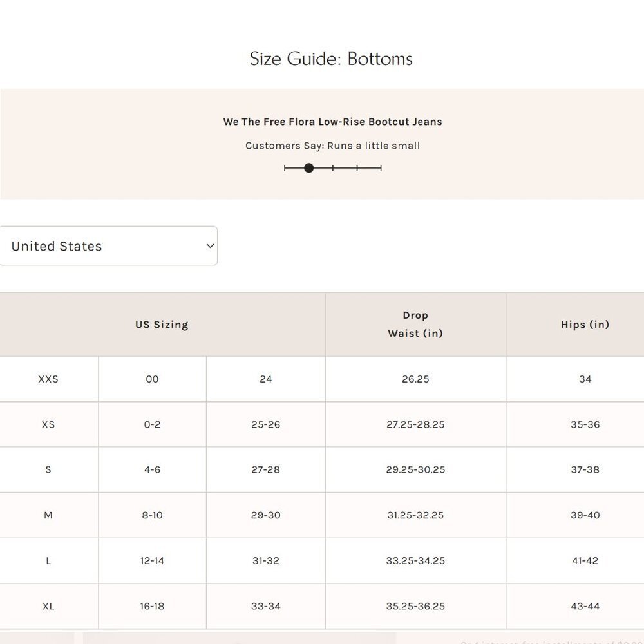This screenshot has width=644, height=644.
Task: Click numeric size '0-2' cell
Action: 153,424
